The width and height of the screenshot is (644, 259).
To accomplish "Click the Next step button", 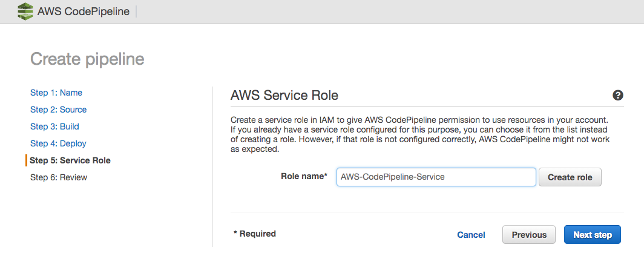I will tap(592, 235).
